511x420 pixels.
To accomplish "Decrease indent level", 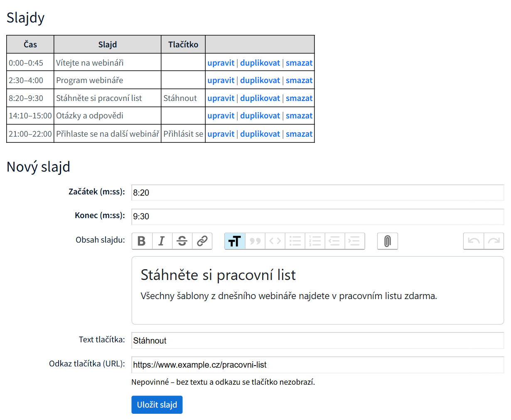I will coord(335,241).
